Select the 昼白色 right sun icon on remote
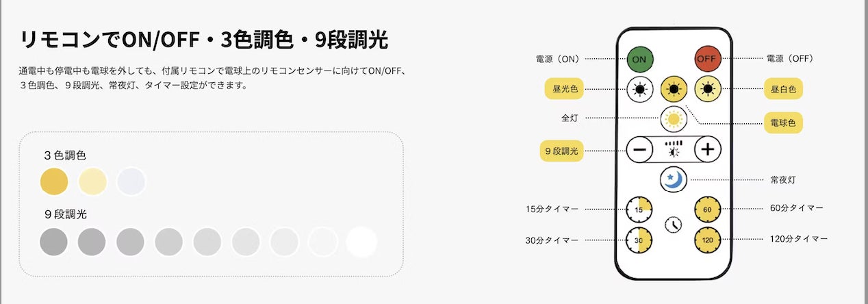 (707, 90)
